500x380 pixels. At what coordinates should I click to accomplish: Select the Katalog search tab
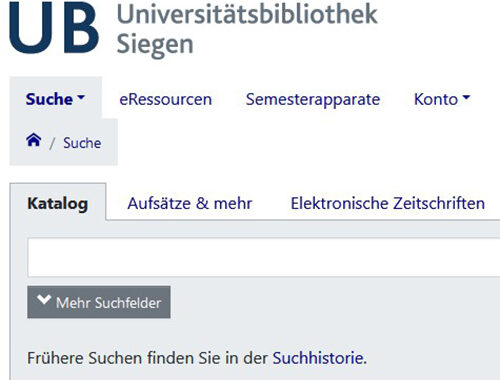(x=58, y=203)
